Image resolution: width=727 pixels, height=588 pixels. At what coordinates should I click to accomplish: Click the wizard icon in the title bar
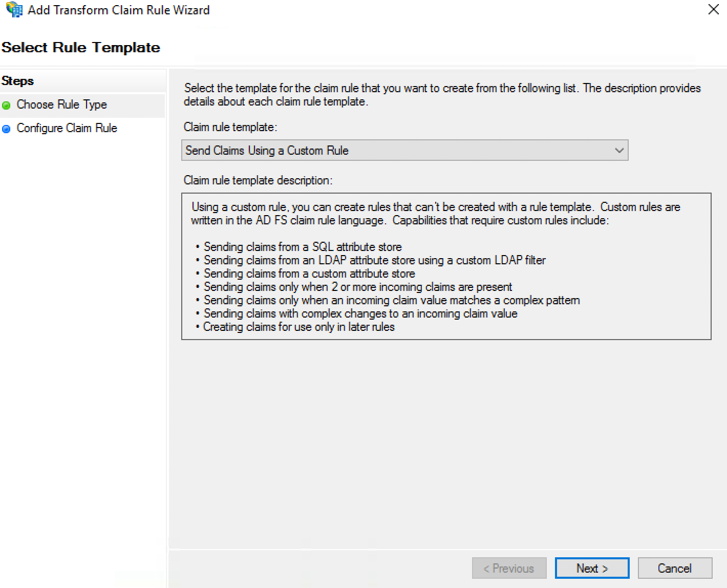tap(14, 10)
